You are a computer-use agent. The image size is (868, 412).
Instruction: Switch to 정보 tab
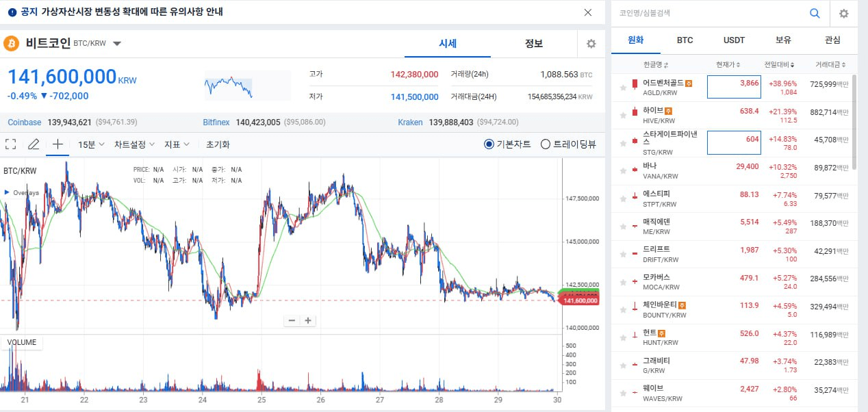(534, 44)
